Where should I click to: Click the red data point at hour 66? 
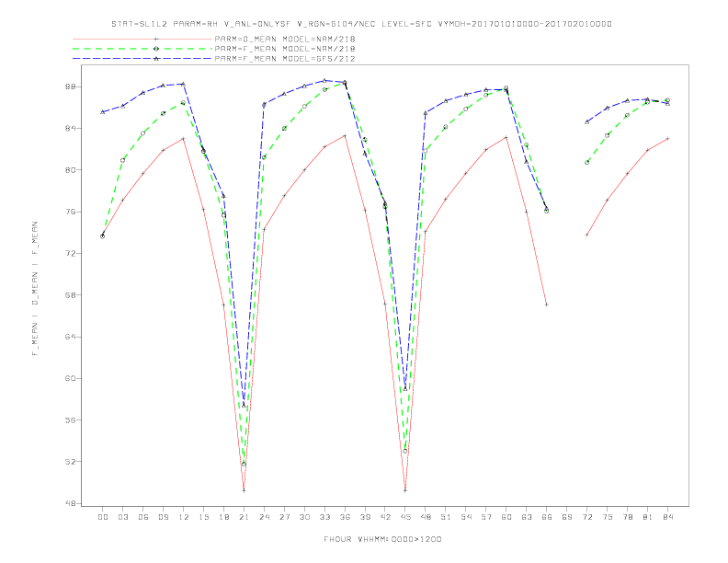pos(547,304)
